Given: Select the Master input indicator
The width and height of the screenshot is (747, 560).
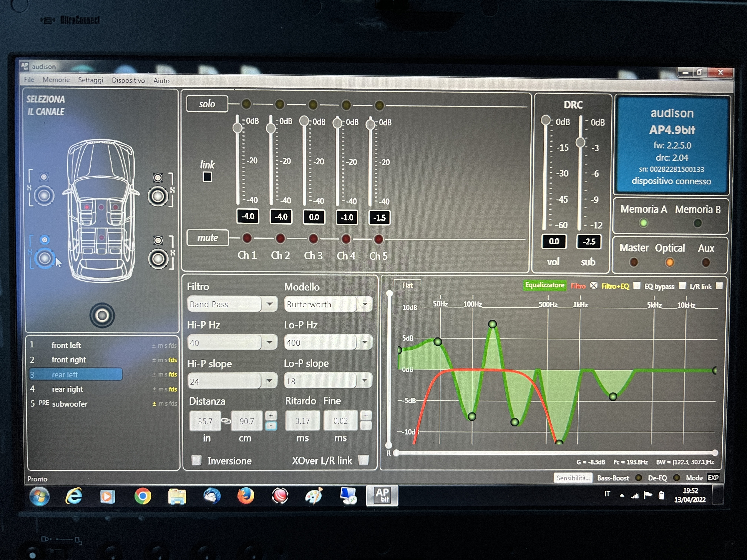Looking at the screenshot, I should coord(634,262).
